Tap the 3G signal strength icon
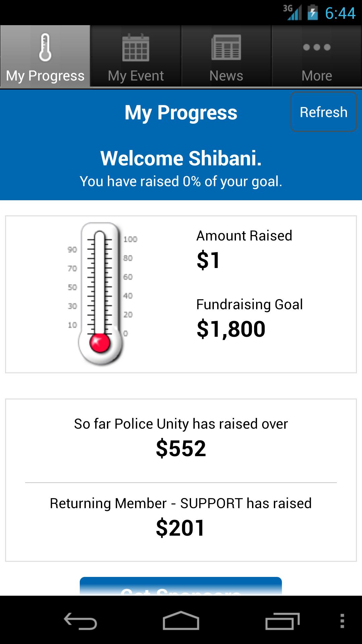 coord(293,13)
